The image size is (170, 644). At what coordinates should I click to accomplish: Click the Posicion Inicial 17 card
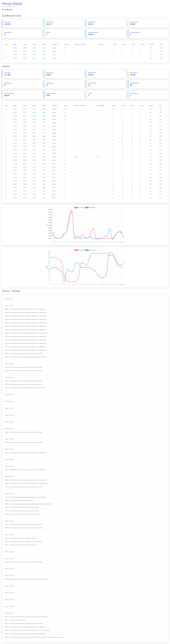22,84
